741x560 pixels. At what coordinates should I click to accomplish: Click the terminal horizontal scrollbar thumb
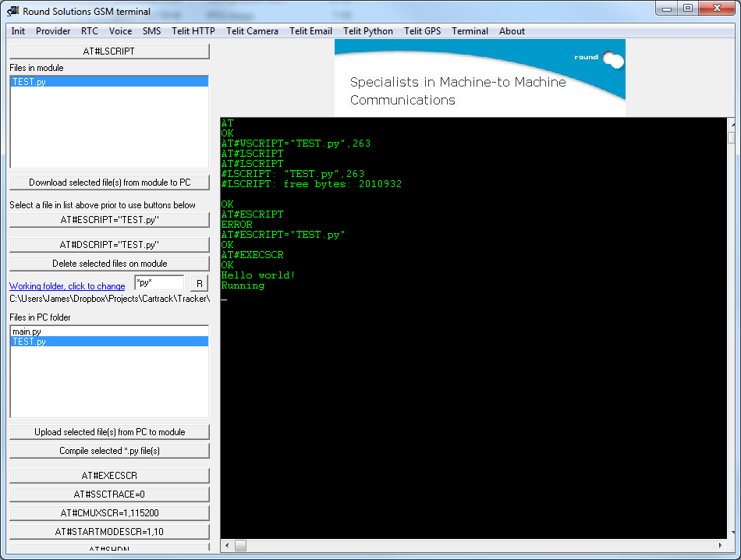pyautogui.click(x=240, y=545)
